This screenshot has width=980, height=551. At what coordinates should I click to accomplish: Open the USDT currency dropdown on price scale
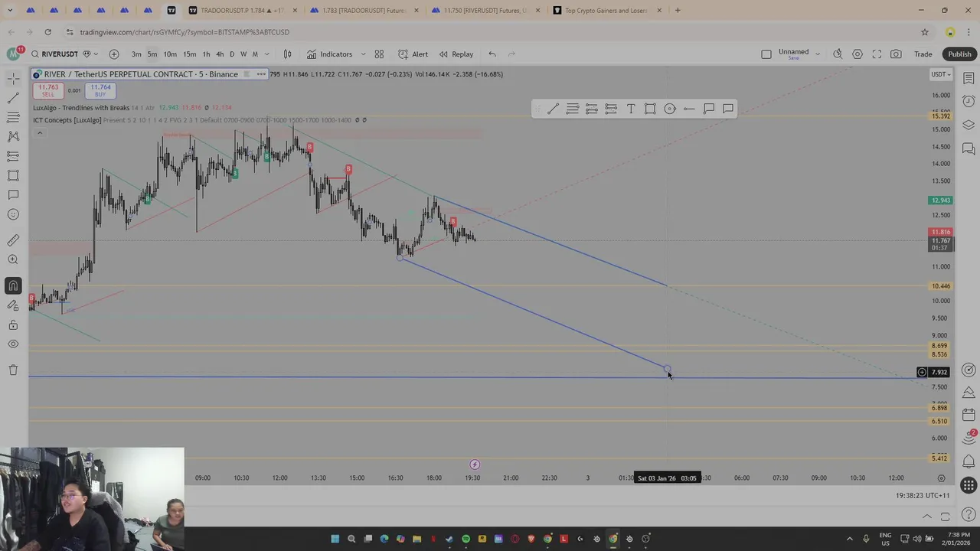pyautogui.click(x=940, y=74)
